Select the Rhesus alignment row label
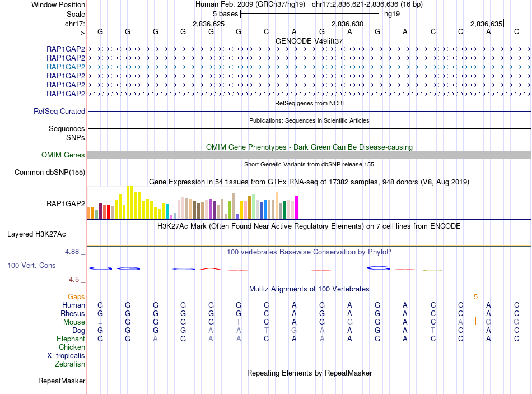 pyautogui.click(x=73, y=313)
